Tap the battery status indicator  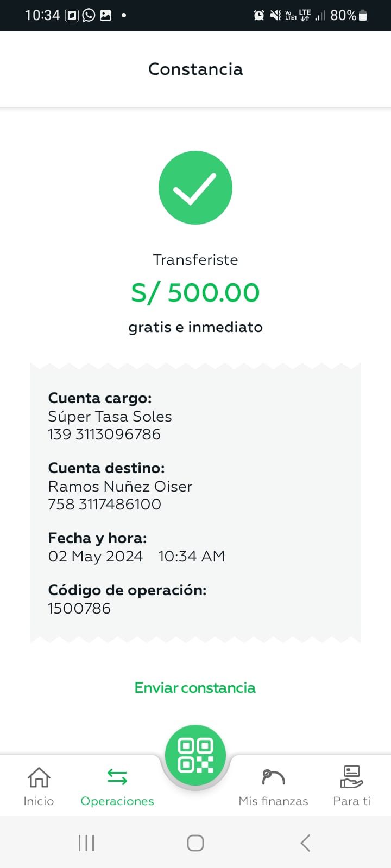[x=363, y=15]
